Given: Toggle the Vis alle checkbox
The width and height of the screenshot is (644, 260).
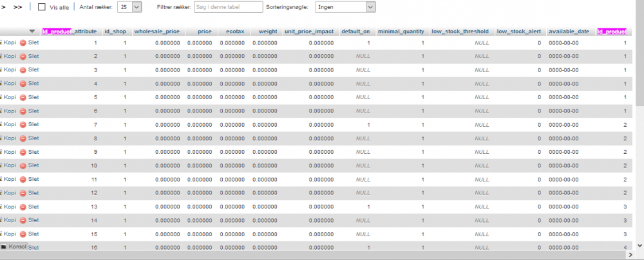Looking at the screenshot, I should (x=41, y=7).
